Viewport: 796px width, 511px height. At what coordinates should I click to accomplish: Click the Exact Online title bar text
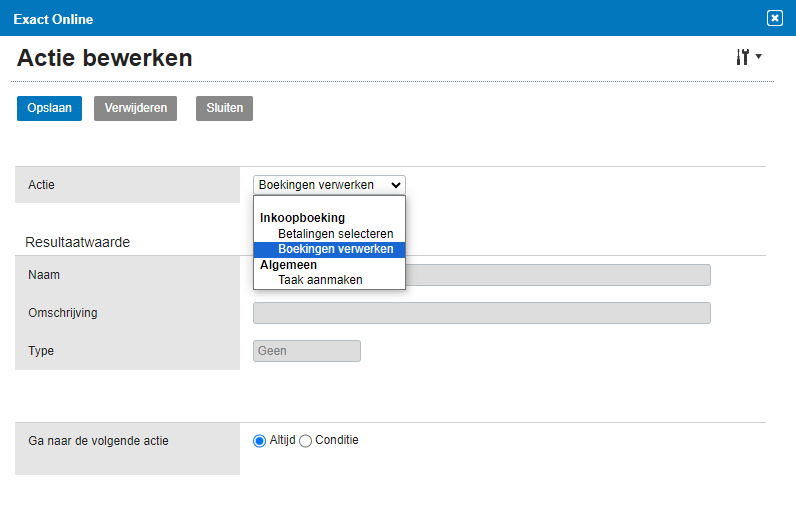(53, 18)
